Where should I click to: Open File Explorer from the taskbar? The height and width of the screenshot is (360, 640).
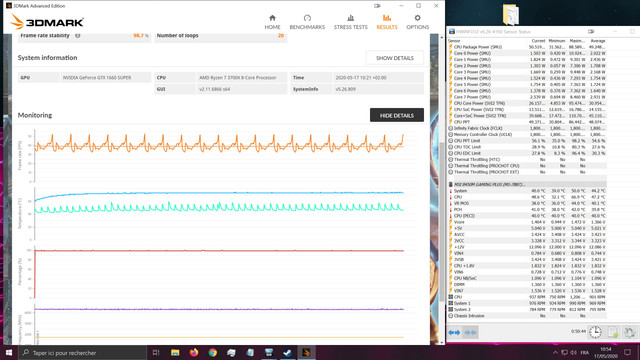175,352
